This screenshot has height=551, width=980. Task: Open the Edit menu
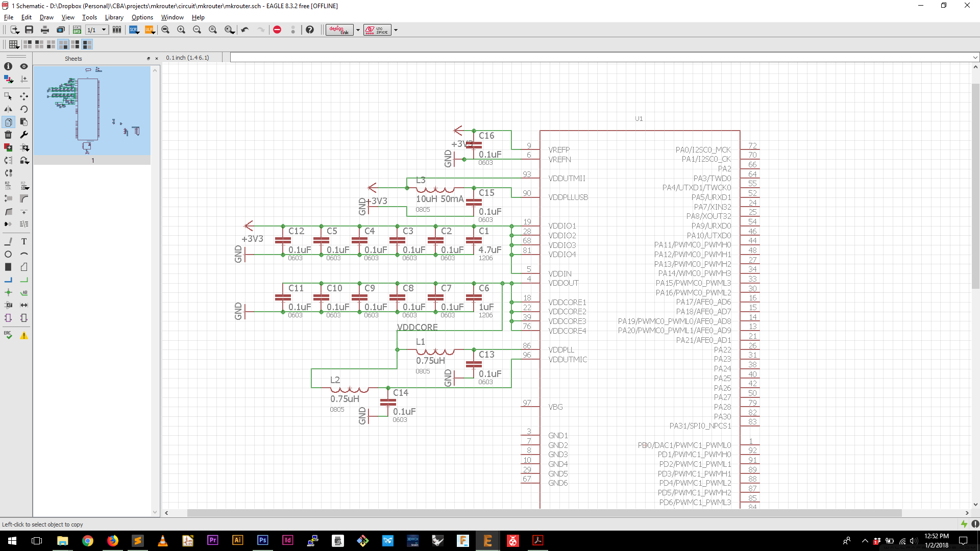[x=27, y=17]
